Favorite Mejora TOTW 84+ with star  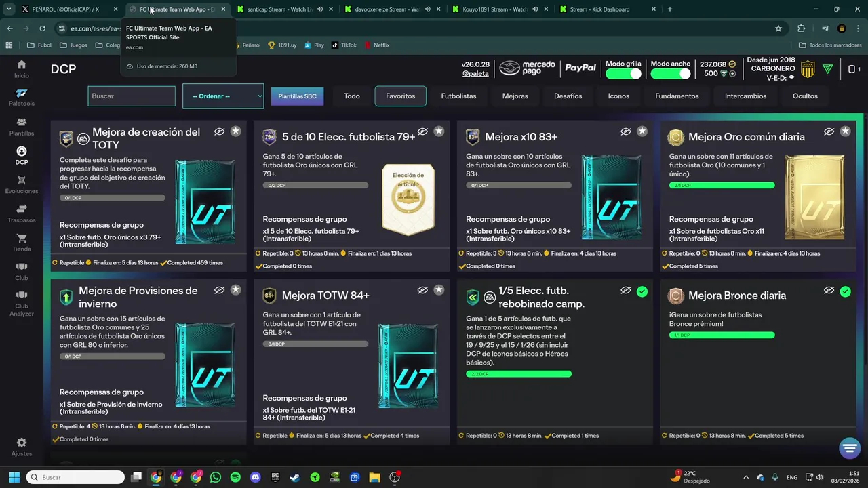(439, 290)
